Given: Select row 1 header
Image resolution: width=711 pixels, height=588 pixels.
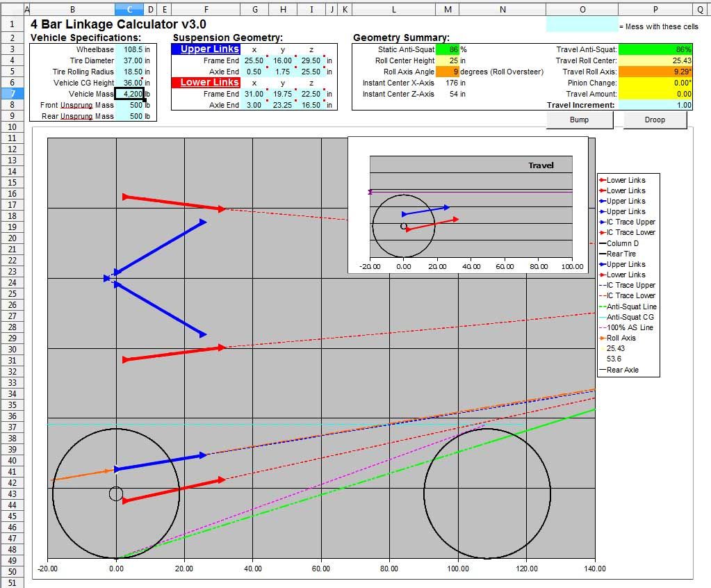Looking at the screenshot, I should pos(13,24).
